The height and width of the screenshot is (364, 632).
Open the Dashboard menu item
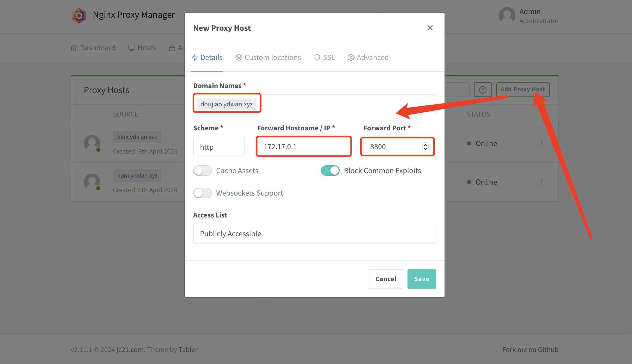click(93, 48)
